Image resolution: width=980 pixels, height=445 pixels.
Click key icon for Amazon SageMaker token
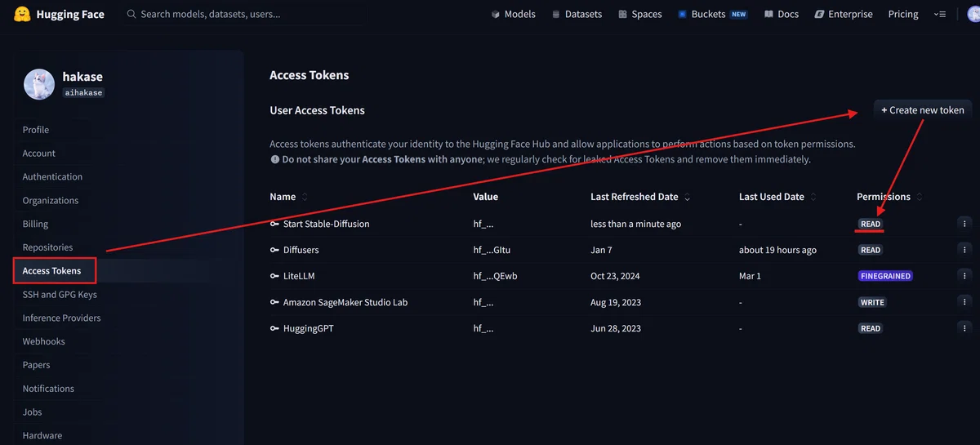274,302
